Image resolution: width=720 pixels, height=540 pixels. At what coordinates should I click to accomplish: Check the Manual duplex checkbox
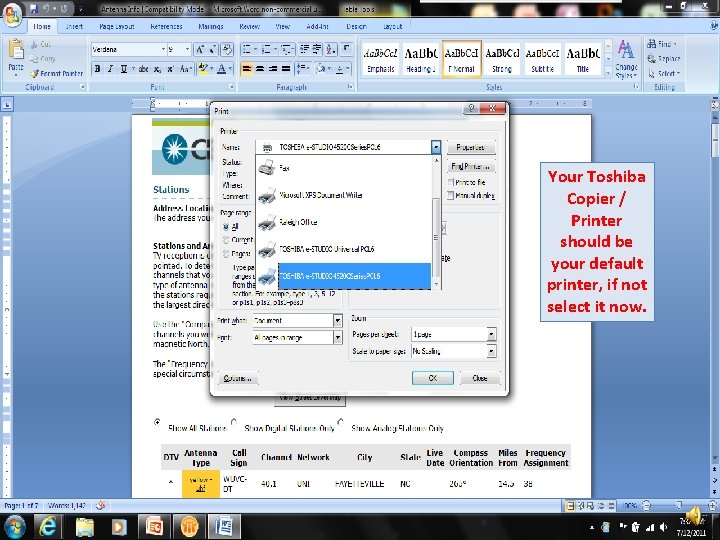451,196
